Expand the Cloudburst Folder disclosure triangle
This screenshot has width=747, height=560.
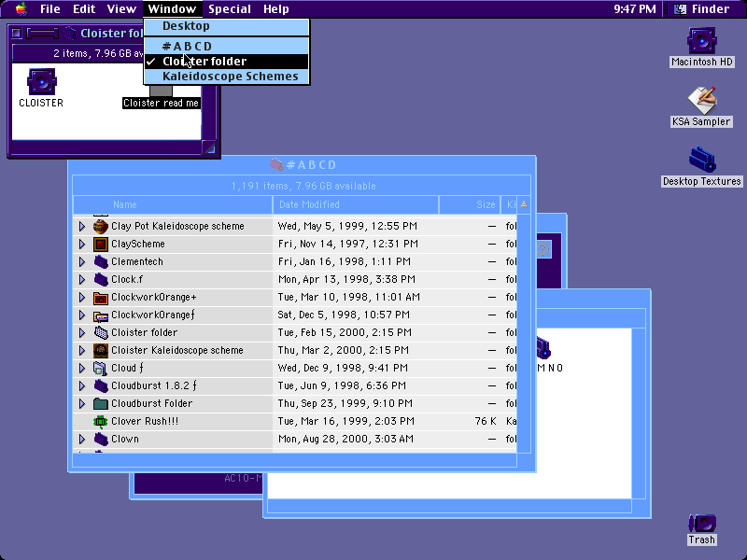click(82, 403)
